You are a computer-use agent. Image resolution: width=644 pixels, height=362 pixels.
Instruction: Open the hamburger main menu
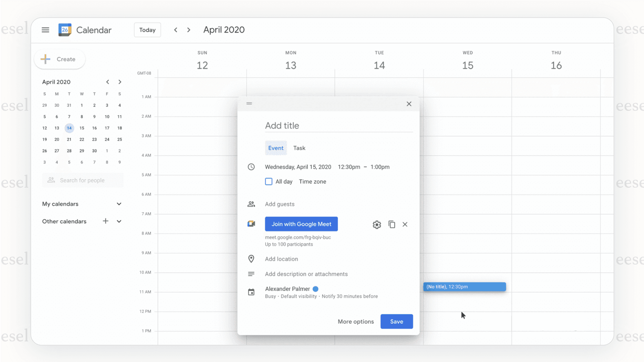(45, 30)
